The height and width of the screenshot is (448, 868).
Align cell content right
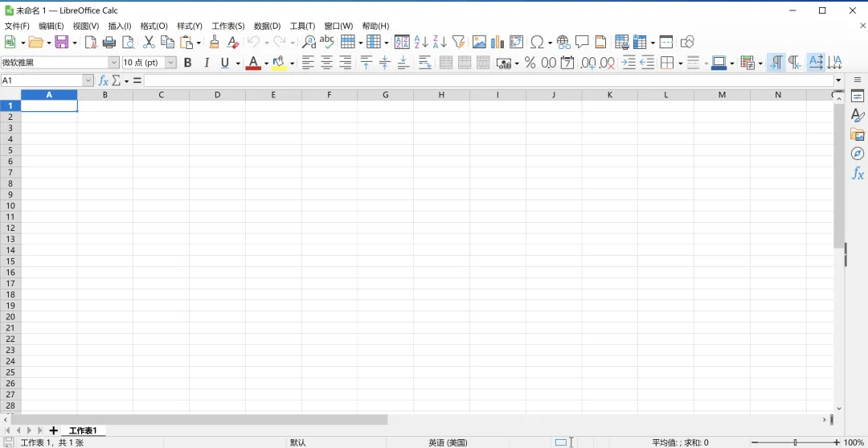(x=346, y=63)
